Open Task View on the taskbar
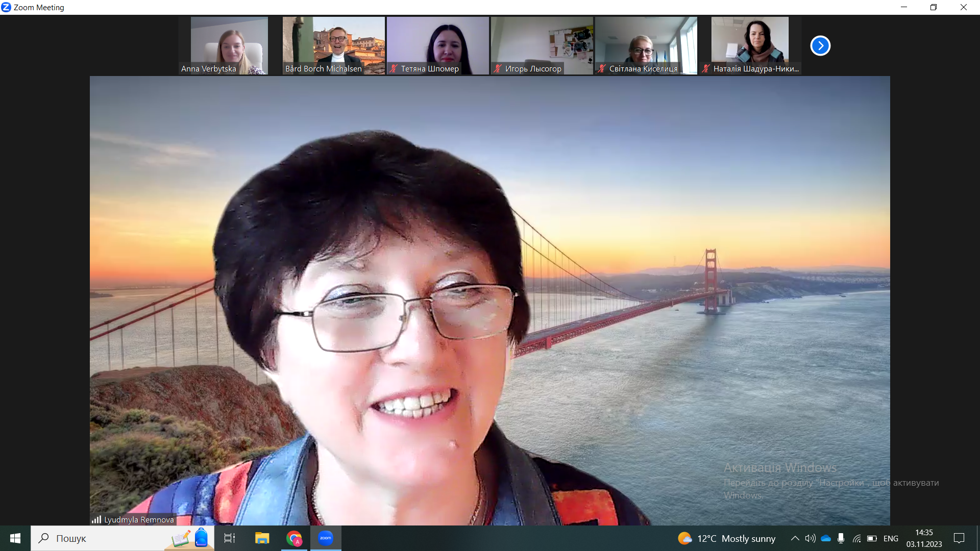The width and height of the screenshot is (980, 551). click(x=230, y=538)
